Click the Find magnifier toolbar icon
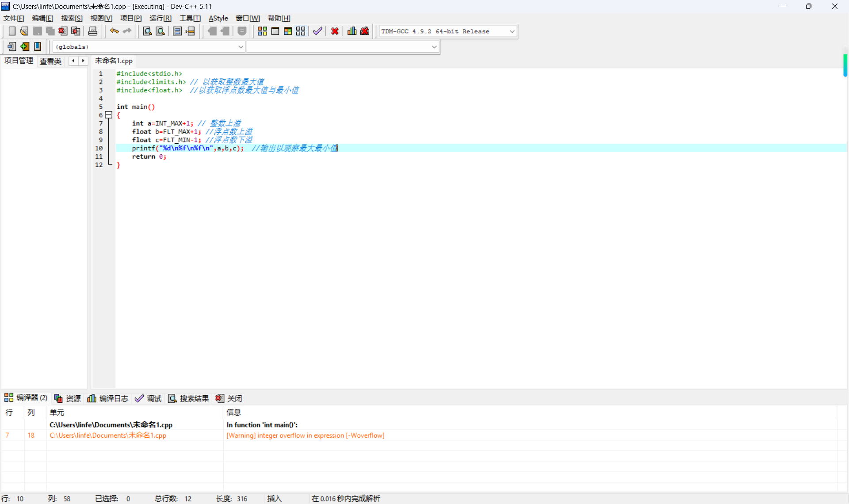 pyautogui.click(x=147, y=31)
